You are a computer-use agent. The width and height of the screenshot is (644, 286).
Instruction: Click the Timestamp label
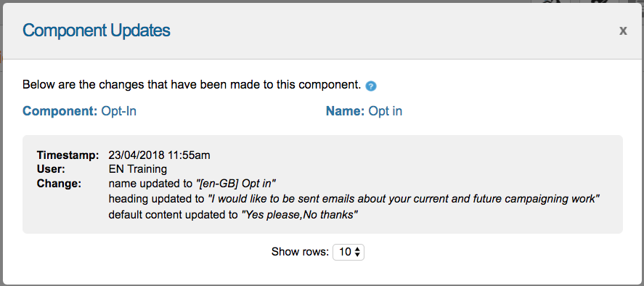coord(68,155)
